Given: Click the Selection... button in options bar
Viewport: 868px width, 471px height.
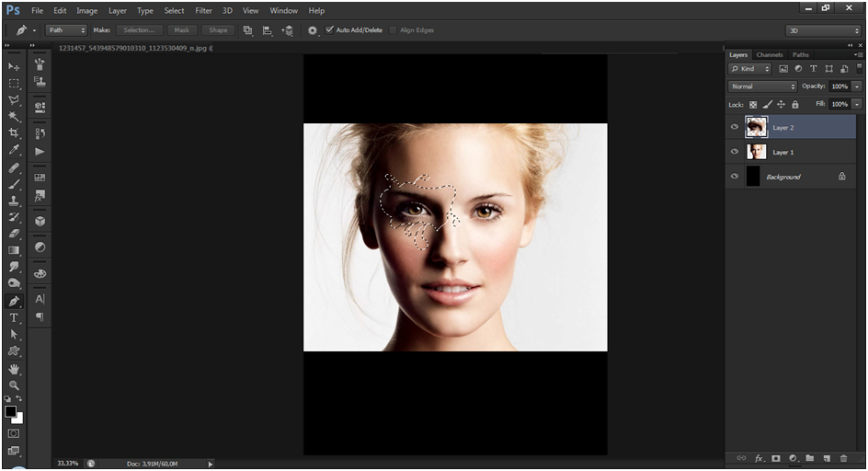Looking at the screenshot, I should tap(140, 30).
